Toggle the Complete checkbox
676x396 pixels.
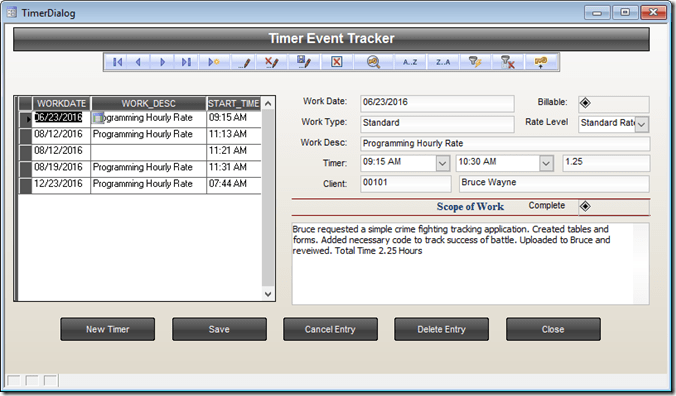click(585, 206)
